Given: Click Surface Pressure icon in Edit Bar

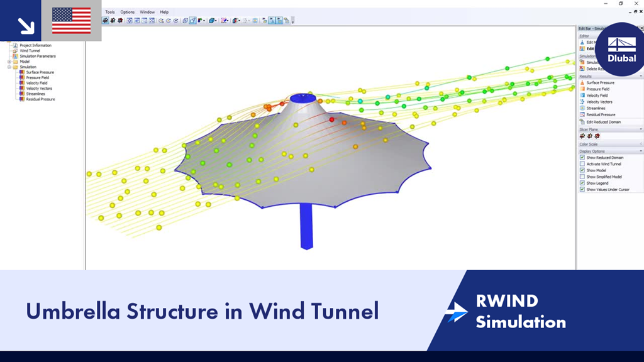Looking at the screenshot, I should [582, 82].
